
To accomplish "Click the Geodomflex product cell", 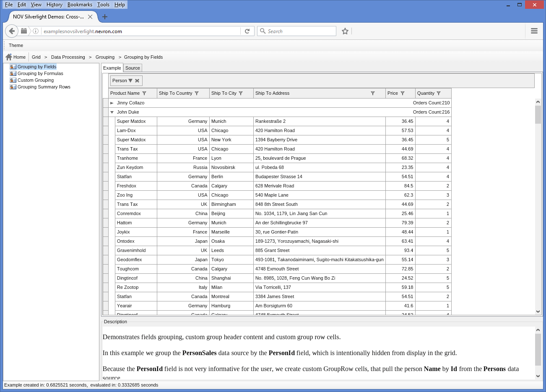I will pos(136,260).
